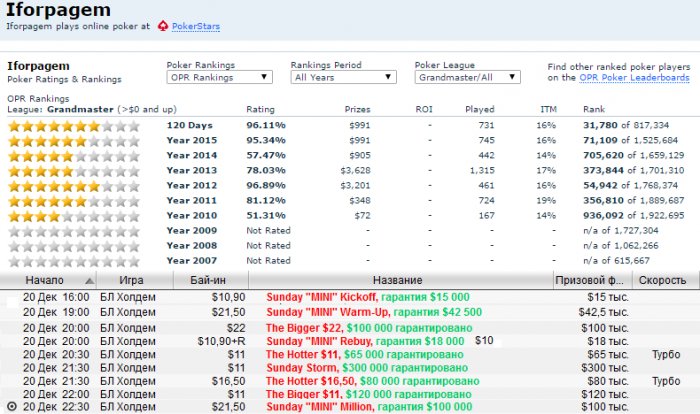
Task: Click the $3,628 prizes value
Action: [x=355, y=171]
